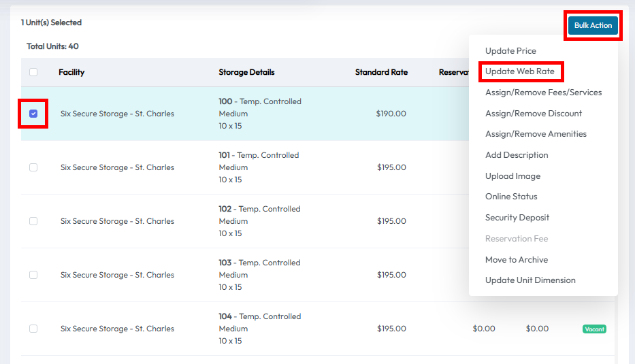Screen dimensions: 635x364
Task: Click Update Unit Dimension entry
Action: pyautogui.click(x=530, y=280)
